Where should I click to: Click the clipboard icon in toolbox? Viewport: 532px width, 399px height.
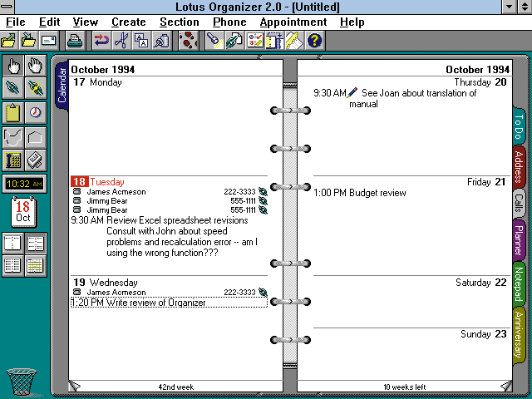13,112
